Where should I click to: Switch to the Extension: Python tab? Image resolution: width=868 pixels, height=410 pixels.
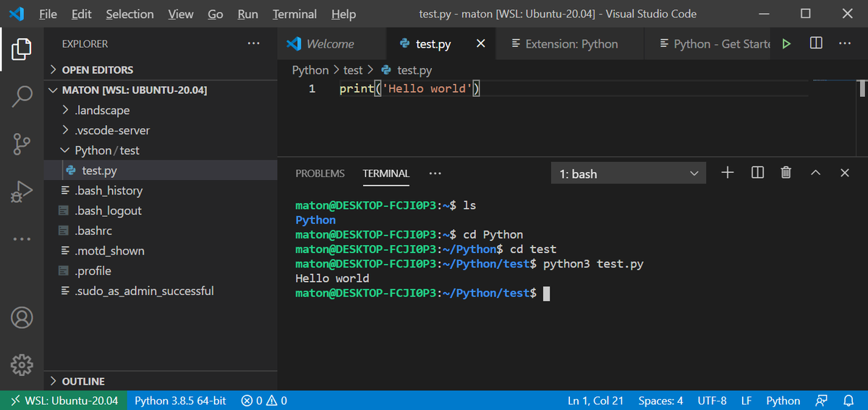[570, 44]
